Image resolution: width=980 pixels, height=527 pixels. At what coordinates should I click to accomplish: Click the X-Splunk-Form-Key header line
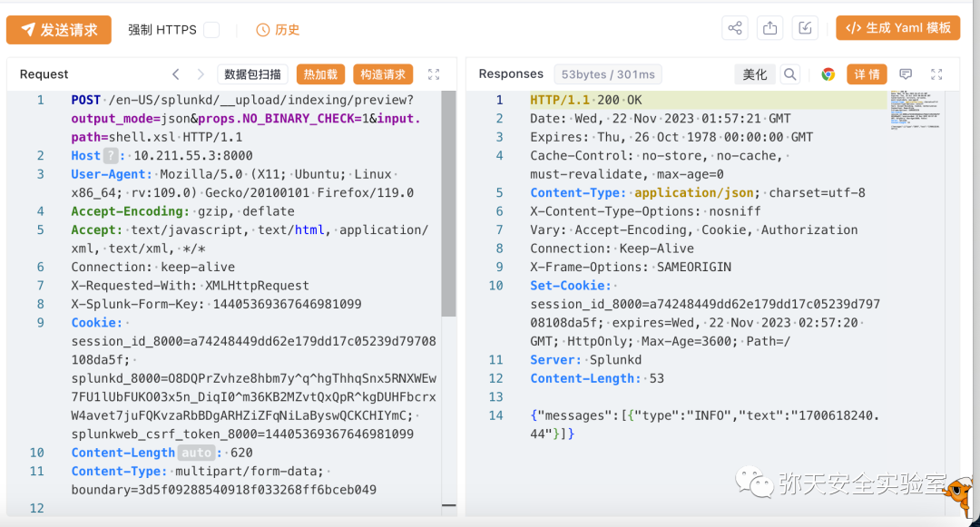pyautogui.click(x=216, y=304)
